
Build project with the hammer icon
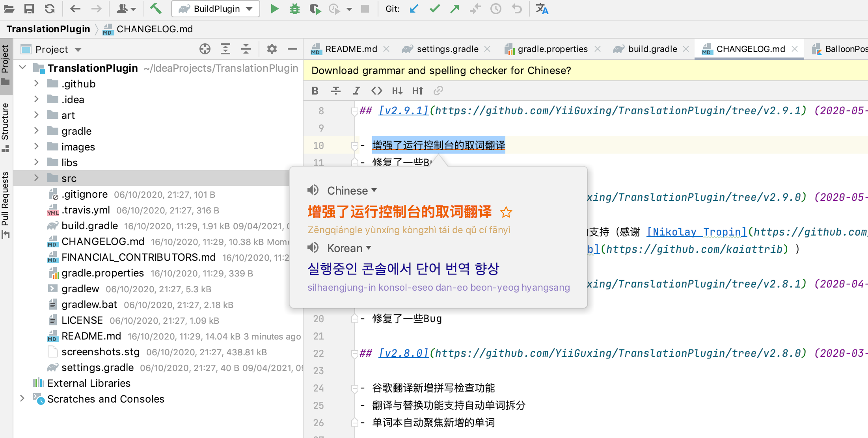point(156,9)
